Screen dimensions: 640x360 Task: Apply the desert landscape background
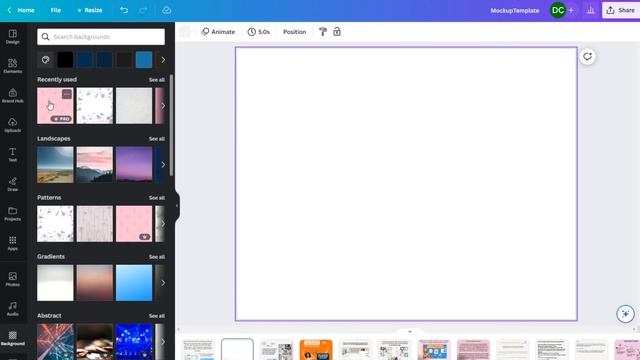coord(55,164)
